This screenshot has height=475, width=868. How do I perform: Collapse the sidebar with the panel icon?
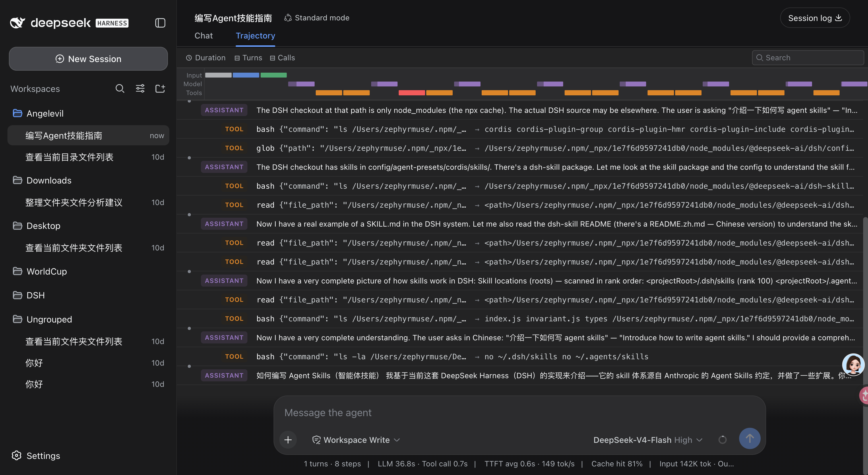pyautogui.click(x=160, y=23)
